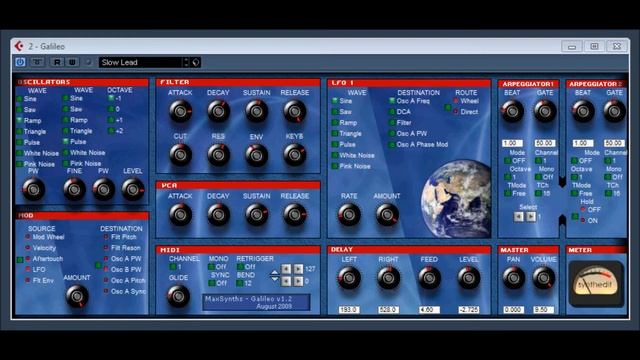Click the VCA Release knob
Viewport: 640px width, 360px height.
click(x=295, y=214)
